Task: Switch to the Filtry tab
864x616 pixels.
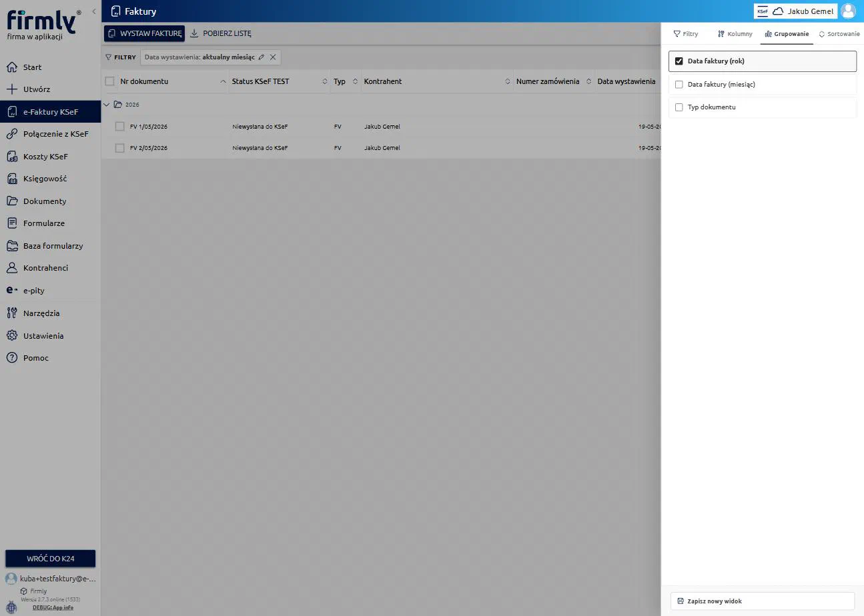Action: (686, 34)
